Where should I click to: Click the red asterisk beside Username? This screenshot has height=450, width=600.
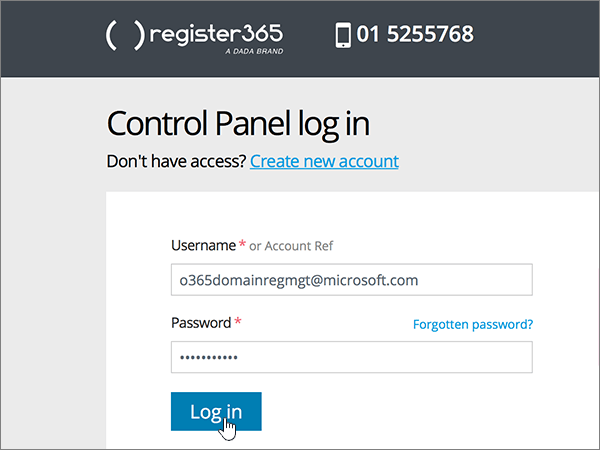pos(242,244)
